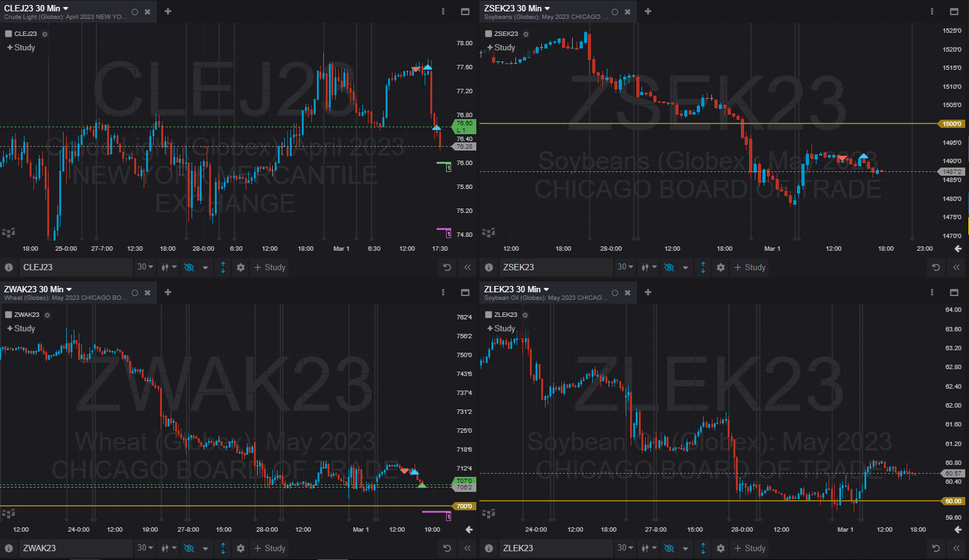Open the ZLEK23 chart info icon
The width and height of the screenshot is (969, 560).
[489, 548]
